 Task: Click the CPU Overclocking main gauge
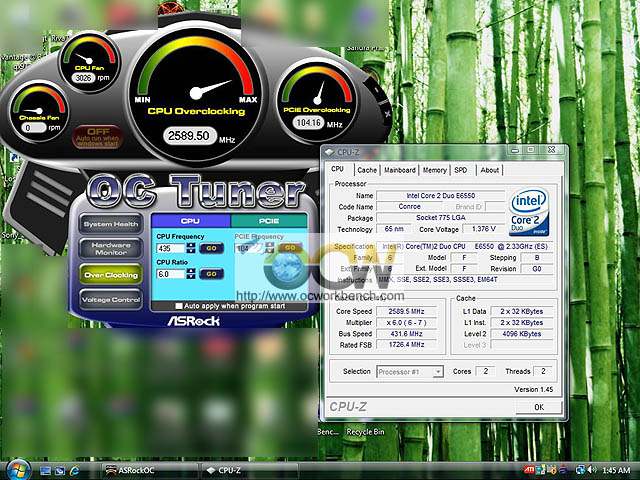[x=196, y=92]
